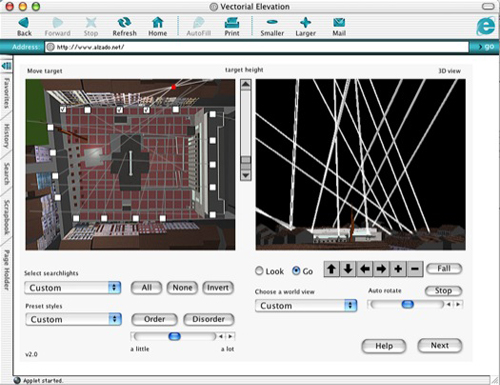Click the address field with alzado.net URL

click(x=257, y=47)
